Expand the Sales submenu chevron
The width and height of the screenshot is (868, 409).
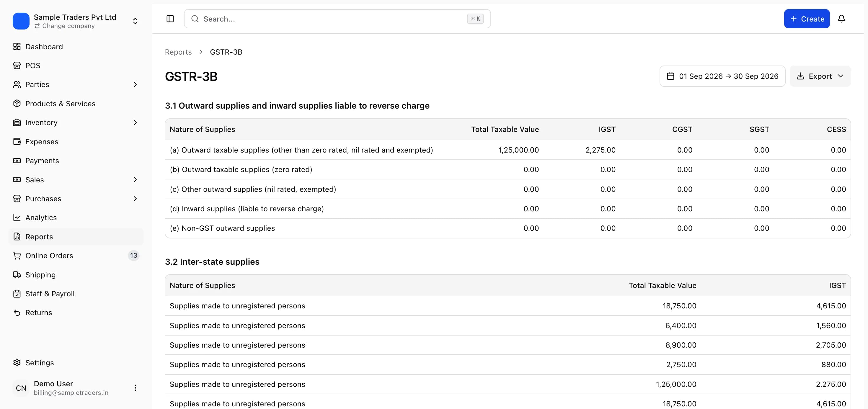(x=135, y=180)
